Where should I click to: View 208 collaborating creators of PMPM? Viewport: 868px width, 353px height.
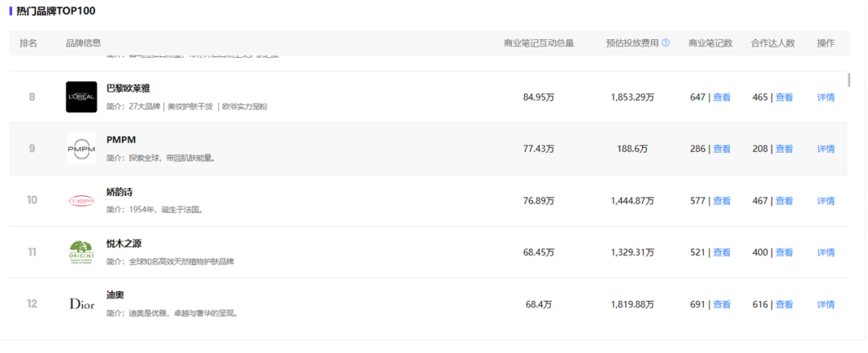click(x=784, y=149)
